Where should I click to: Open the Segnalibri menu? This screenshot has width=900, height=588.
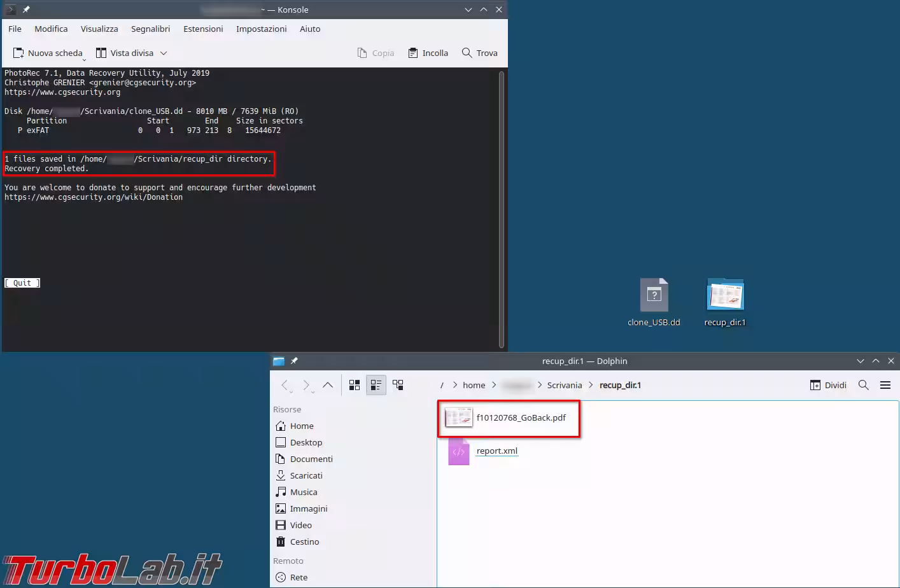pyautogui.click(x=150, y=29)
